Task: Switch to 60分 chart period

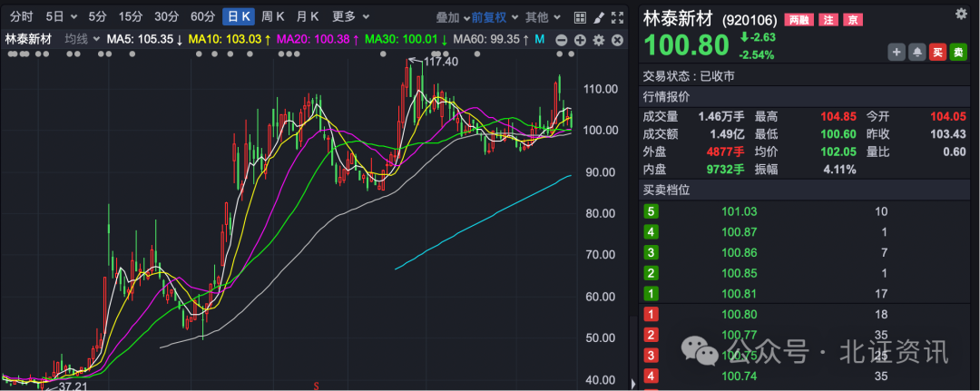Action: click(202, 17)
